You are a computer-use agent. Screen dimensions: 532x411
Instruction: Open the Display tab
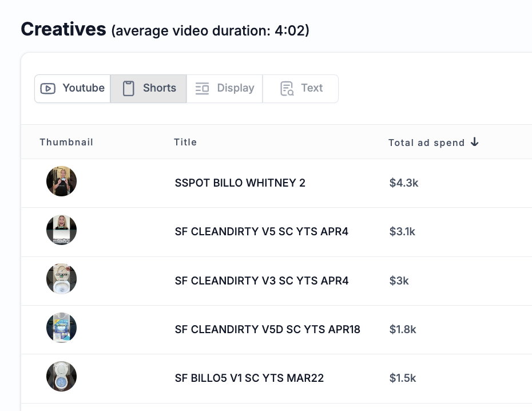[224, 89]
